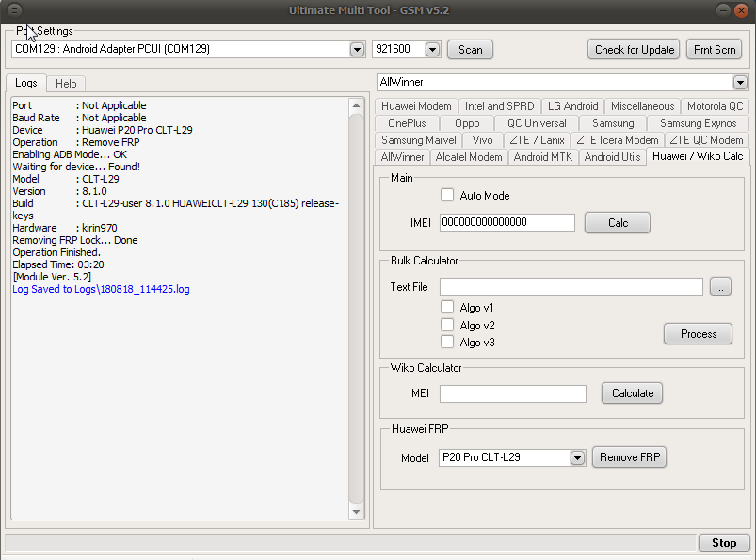Expand the Huawei FRP model dropdown

(577, 457)
